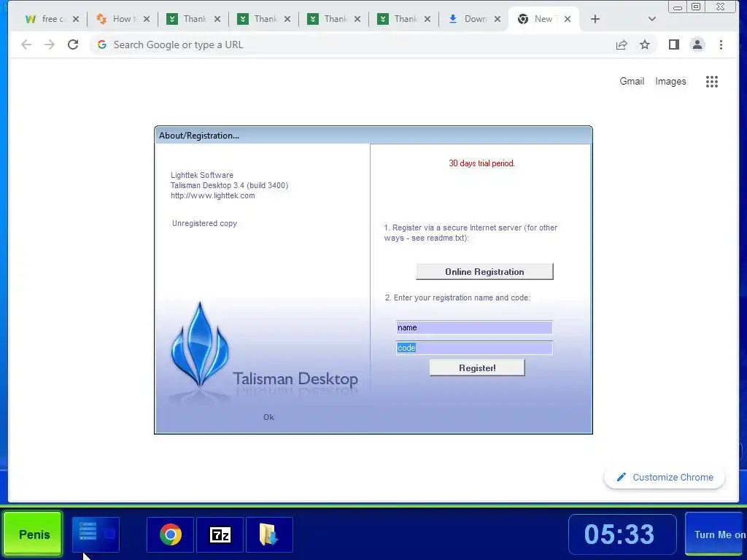Click the Register! button

477,367
